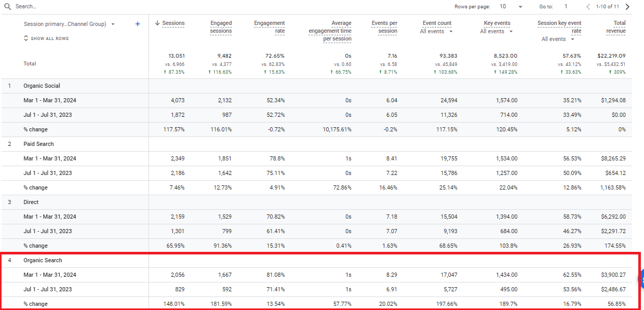
Task: Click the search magnifier icon
Action: (7, 7)
